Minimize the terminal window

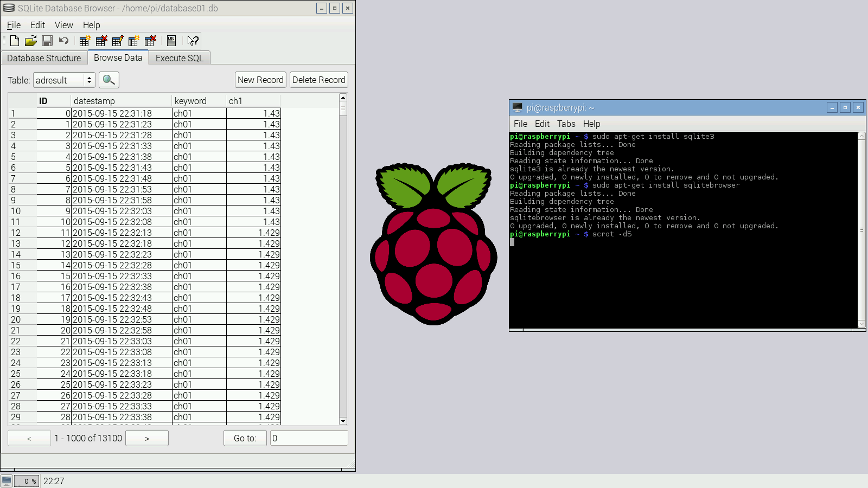click(x=832, y=107)
